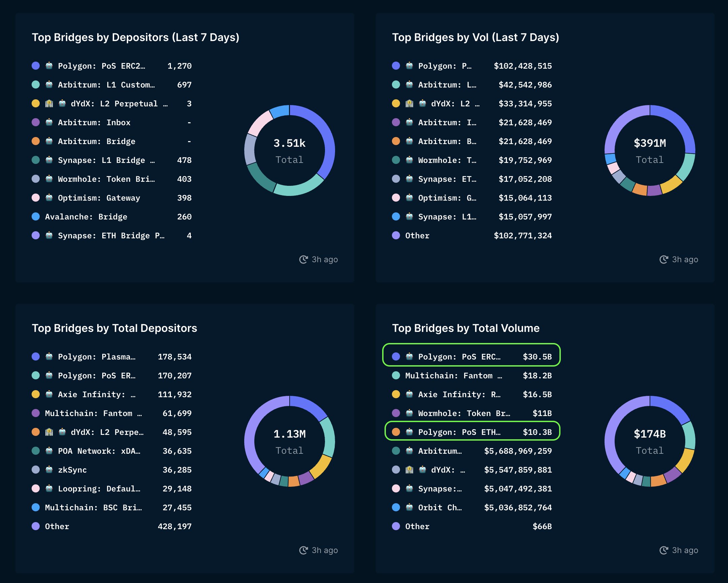Click the bank icon beside dYdX: L2 Perpe… in Total Depositors
This screenshot has width=728, height=583.
49,432
